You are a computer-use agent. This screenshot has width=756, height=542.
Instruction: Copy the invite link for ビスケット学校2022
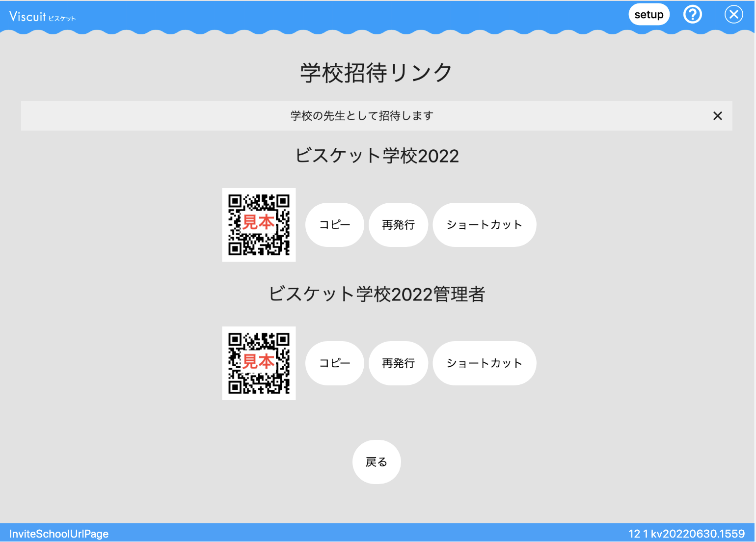pos(335,225)
